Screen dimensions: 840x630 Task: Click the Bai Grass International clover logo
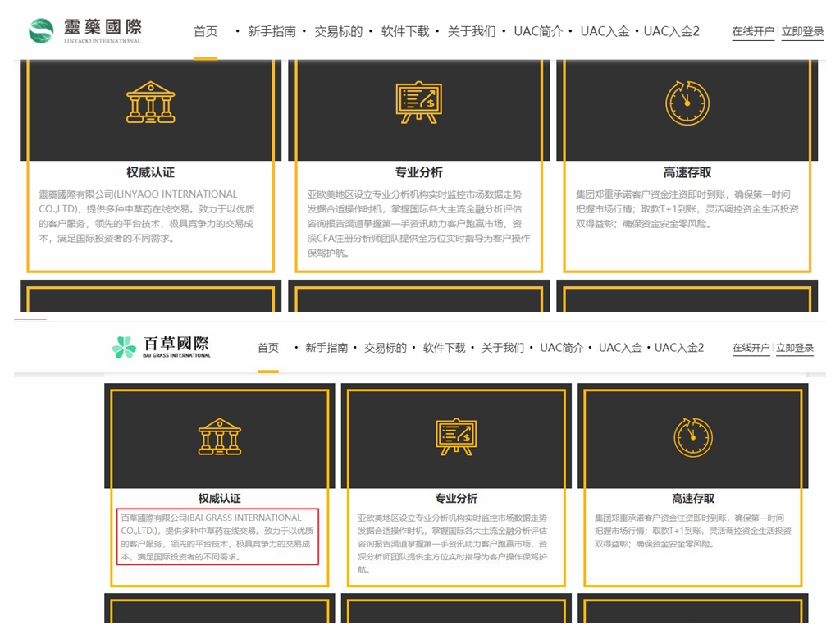click(x=124, y=347)
